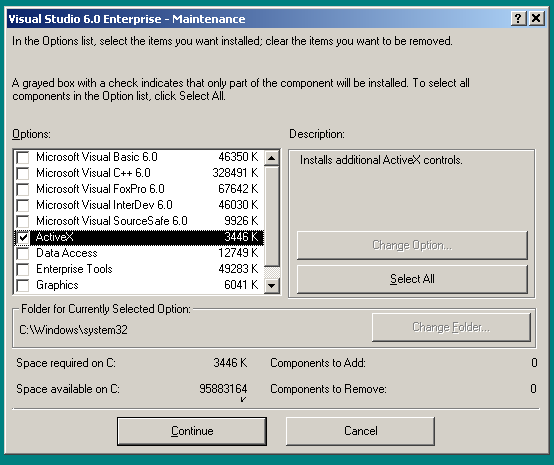The width and height of the screenshot is (554, 465).
Task: Click the 46350 K size value
Action: tap(238, 157)
